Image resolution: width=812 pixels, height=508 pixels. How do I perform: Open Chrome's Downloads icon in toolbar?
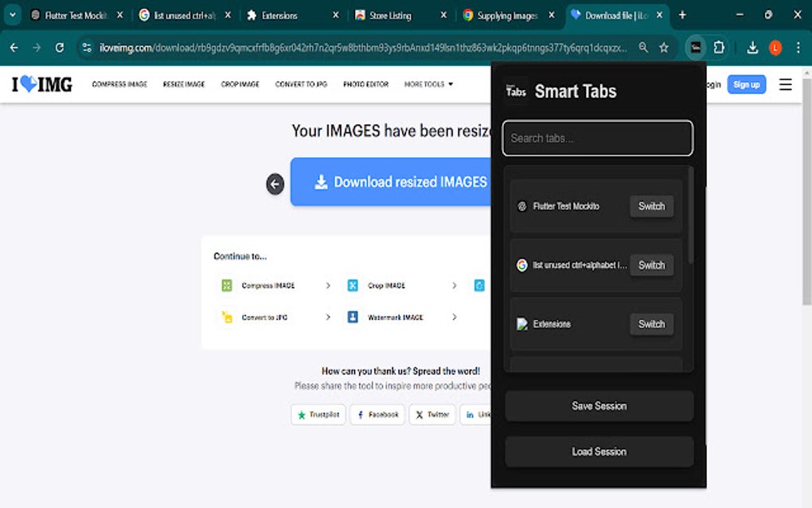tap(752, 48)
